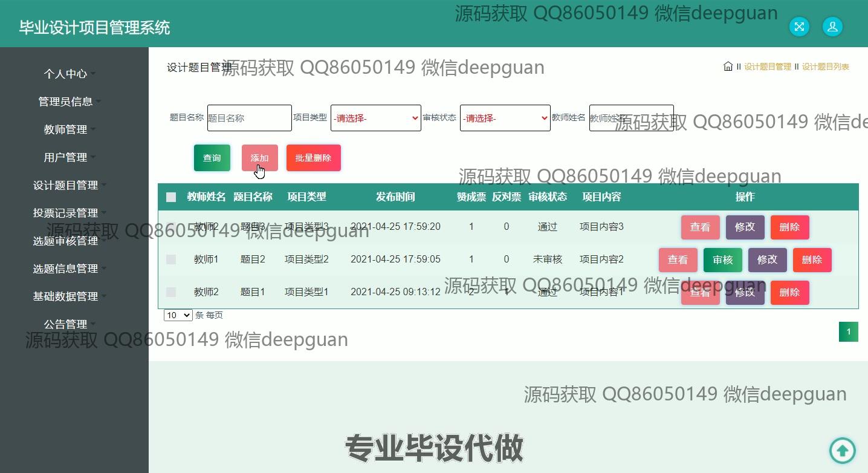Click the 审核 button for 题目2
868x473 pixels.
[x=722, y=260]
